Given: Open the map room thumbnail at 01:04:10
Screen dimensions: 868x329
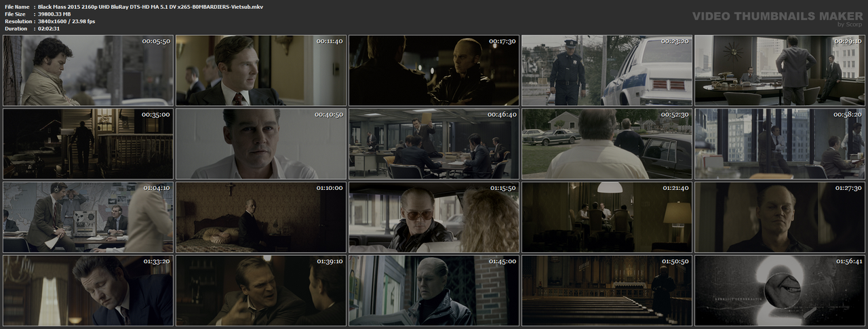Looking at the screenshot, I should 88,217.
